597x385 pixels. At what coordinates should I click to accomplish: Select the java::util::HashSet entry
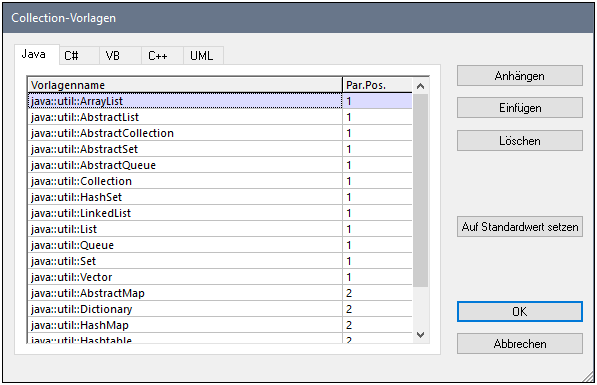click(x=220, y=197)
